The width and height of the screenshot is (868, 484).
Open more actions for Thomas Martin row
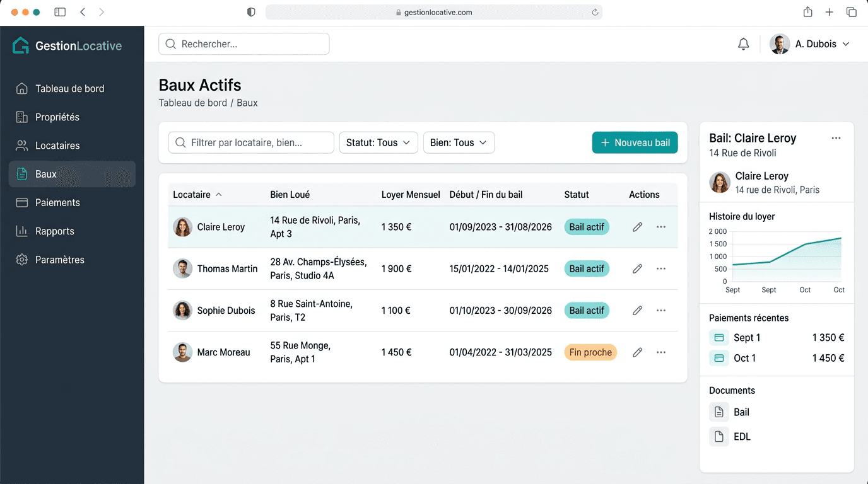coord(660,268)
